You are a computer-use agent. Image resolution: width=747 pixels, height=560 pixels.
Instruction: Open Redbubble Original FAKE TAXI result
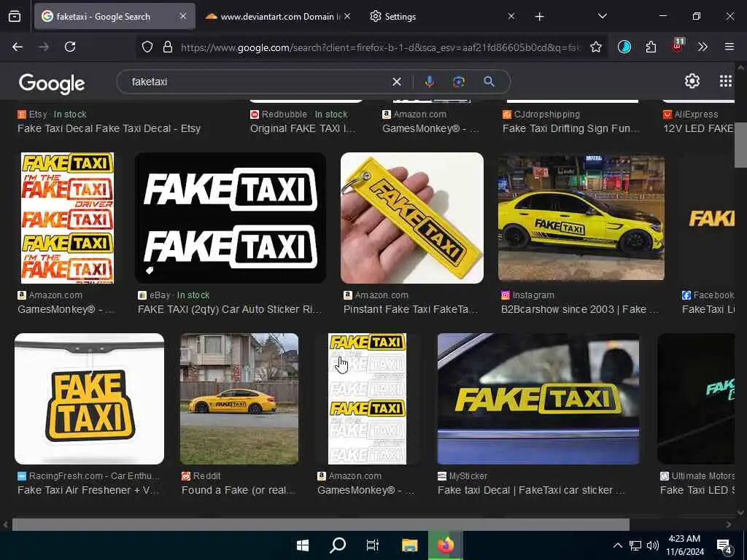click(x=303, y=128)
